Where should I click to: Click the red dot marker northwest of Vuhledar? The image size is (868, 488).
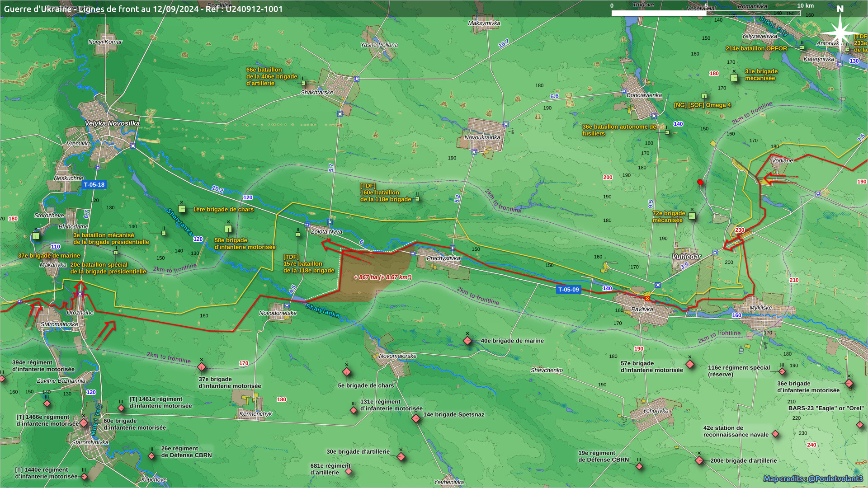point(700,182)
